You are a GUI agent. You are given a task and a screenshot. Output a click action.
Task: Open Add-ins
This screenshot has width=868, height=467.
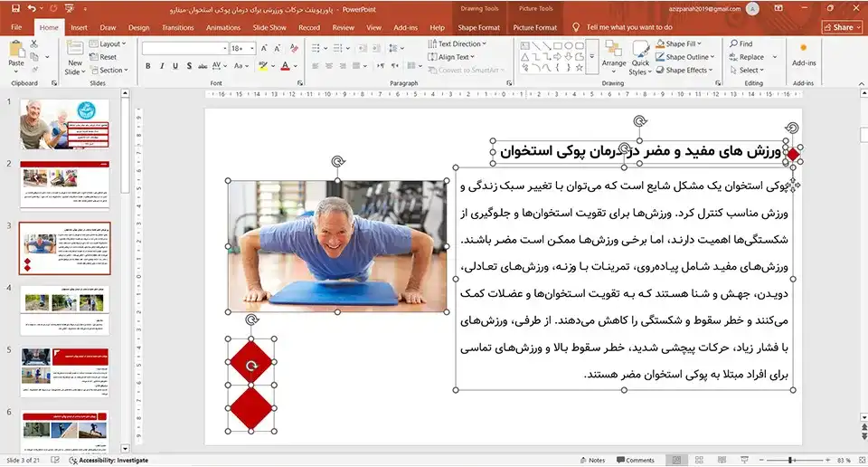tap(804, 54)
